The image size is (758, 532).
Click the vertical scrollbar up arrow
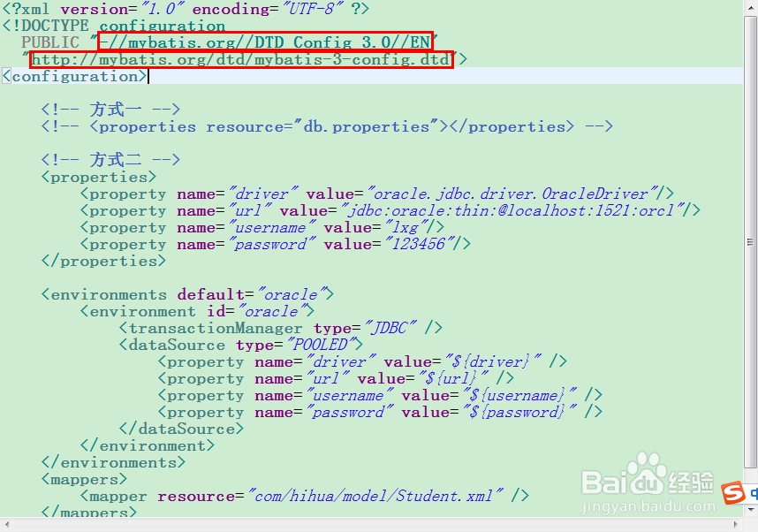point(750,8)
